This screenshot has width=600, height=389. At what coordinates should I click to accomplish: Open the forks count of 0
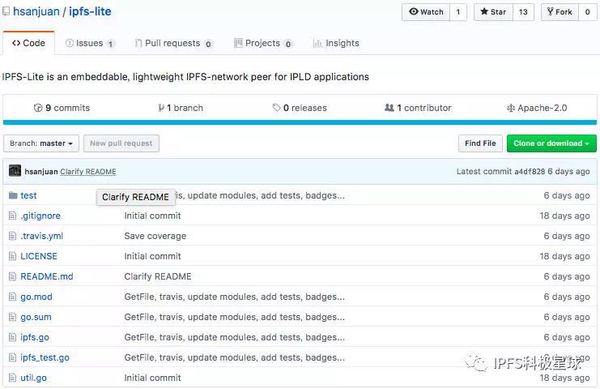(x=587, y=12)
